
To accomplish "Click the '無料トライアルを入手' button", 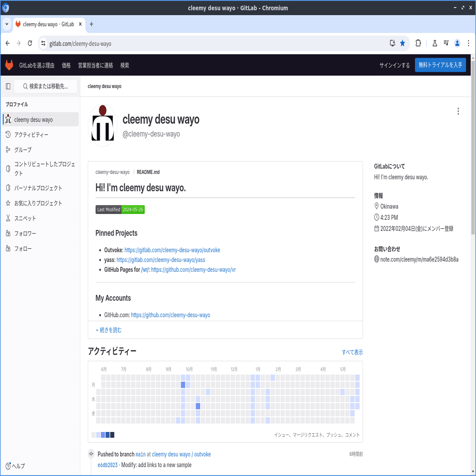I will tap(440, 65).
